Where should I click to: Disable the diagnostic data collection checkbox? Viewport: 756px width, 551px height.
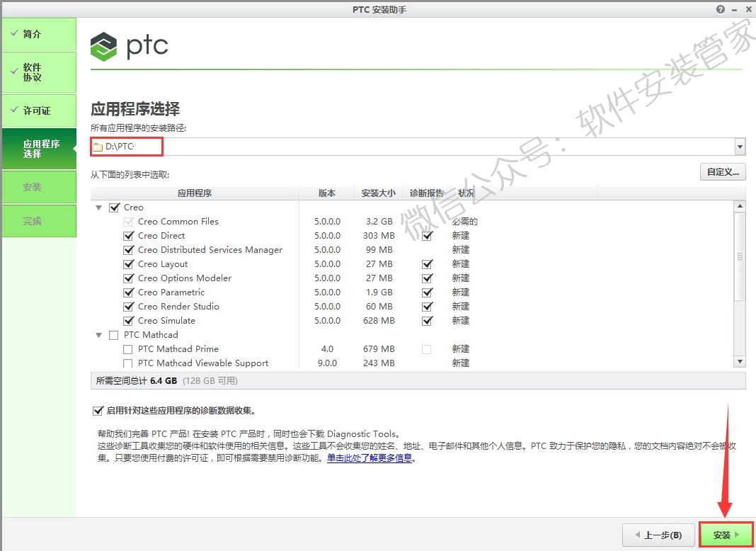(98, 409)
